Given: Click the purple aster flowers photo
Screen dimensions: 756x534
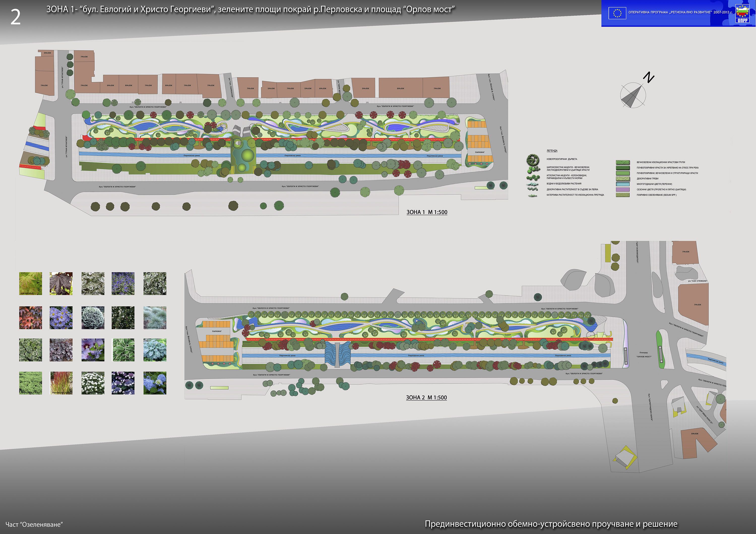Looking at the screenshot, I should tap(61, 318).
